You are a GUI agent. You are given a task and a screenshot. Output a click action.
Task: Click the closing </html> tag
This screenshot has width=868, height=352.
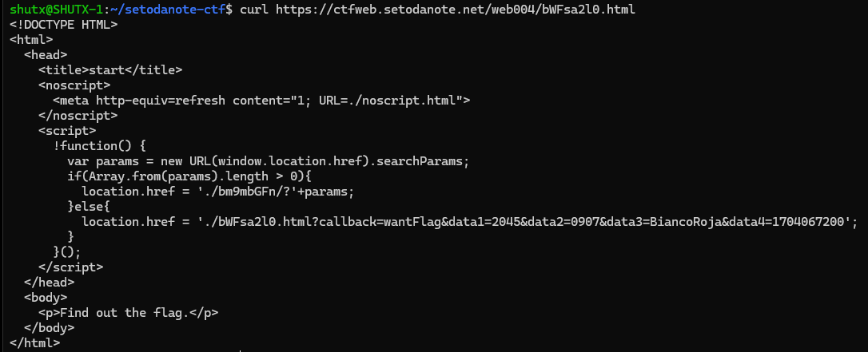click(x=35, y=342)
